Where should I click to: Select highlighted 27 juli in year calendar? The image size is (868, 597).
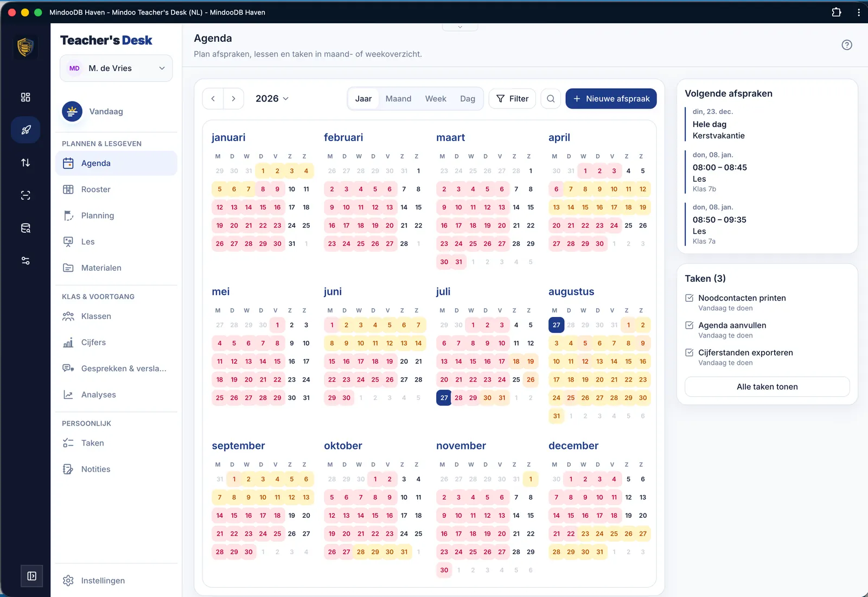click(x=444, y=398)
